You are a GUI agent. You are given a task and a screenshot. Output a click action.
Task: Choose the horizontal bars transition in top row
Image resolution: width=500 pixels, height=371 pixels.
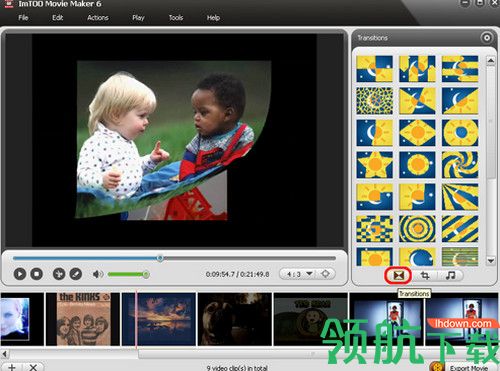pos(460,69)
